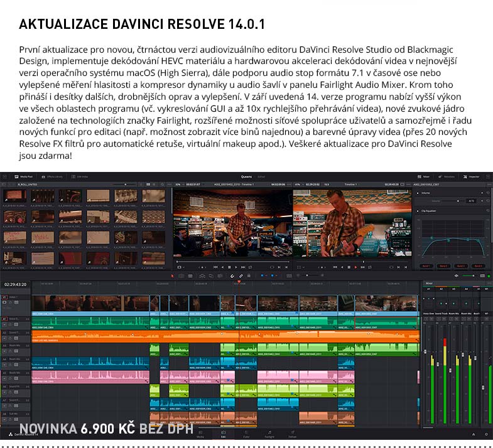Switch to the Color page tab
The height and width of the screenshot is (448, 493).
coord(246,434)
